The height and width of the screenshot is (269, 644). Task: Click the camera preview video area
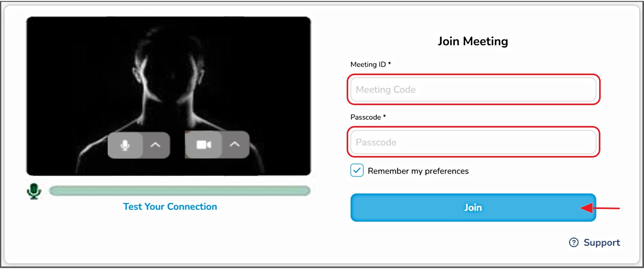tap(168, 79)
